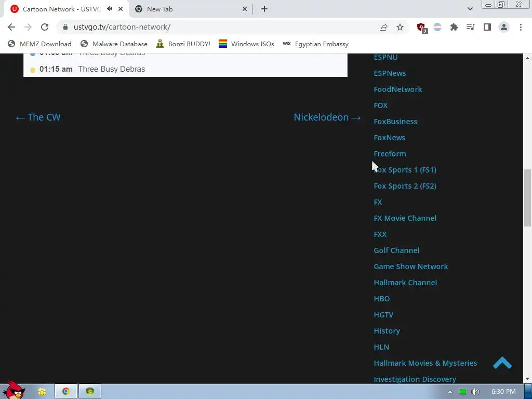Screen dimensions: 532x399
Task: Click the striped flag extension icon
Action: click(x=437, y=27)
